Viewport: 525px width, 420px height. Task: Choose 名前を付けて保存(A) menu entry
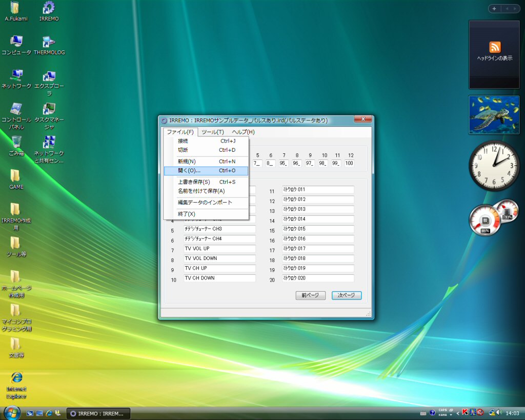[206, 191]
